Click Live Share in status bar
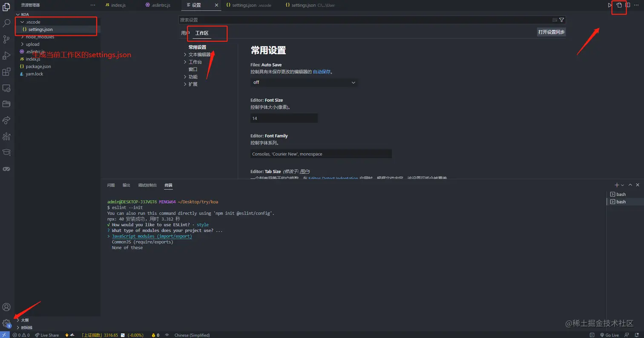This screenshot has height=338, width=644. tap(47, 335)
